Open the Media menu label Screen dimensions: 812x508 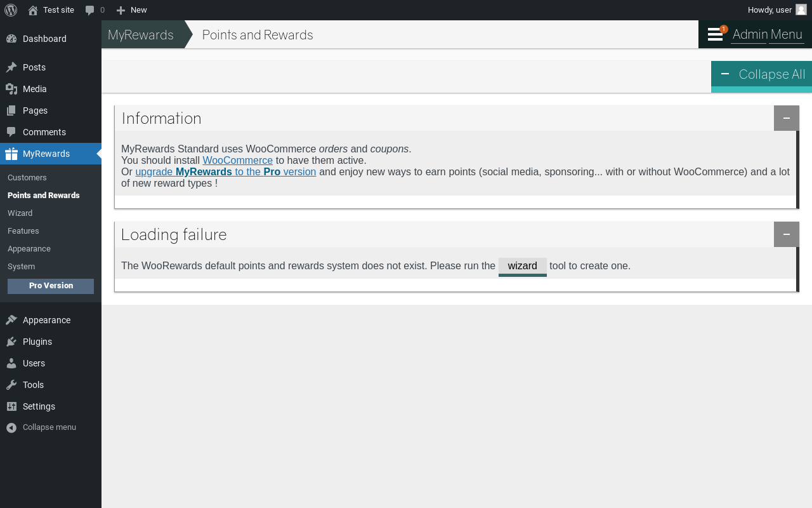(x=35, y=89)
